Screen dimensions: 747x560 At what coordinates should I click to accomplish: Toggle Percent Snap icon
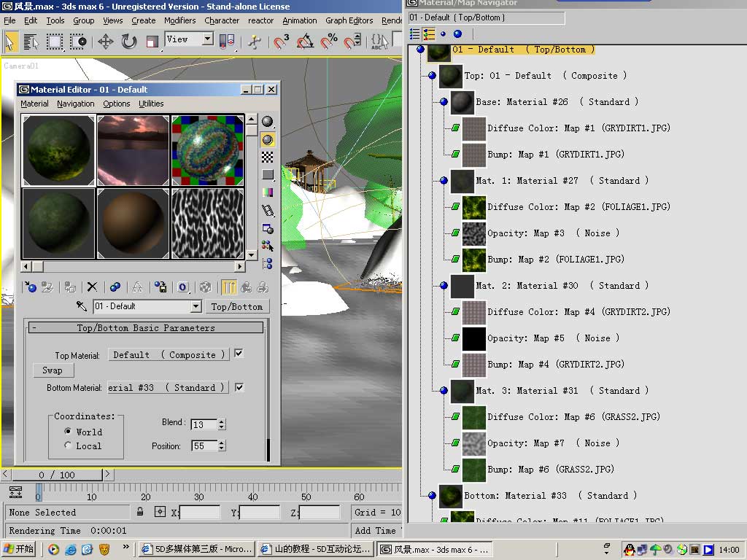[329, 42]
